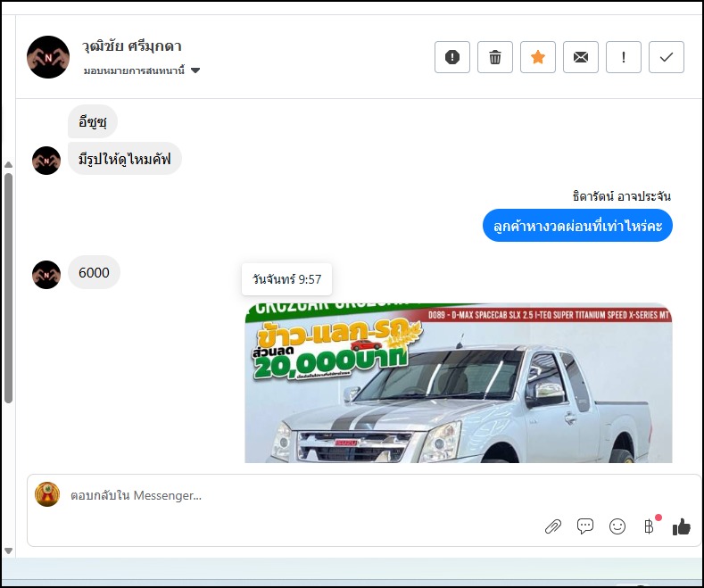
Task: Select the 6000 message bubble
Action: pyautogui.click(x=94, y=272)
